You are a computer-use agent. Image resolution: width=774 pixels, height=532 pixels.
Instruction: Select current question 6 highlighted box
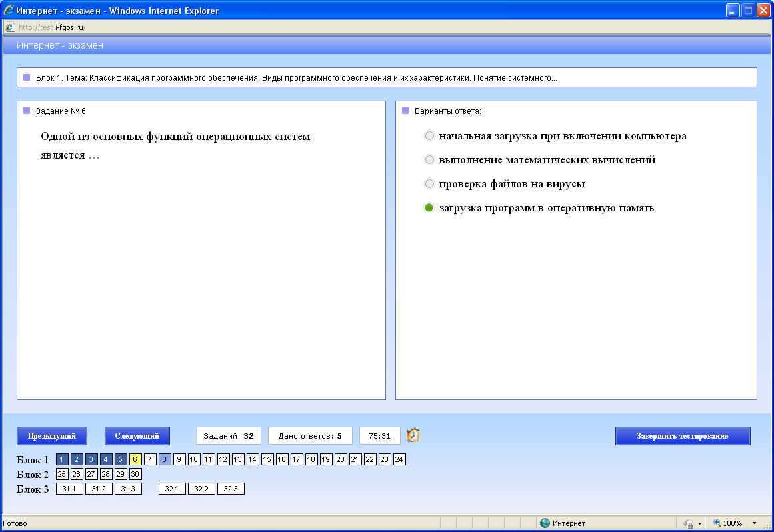(135, 459)
